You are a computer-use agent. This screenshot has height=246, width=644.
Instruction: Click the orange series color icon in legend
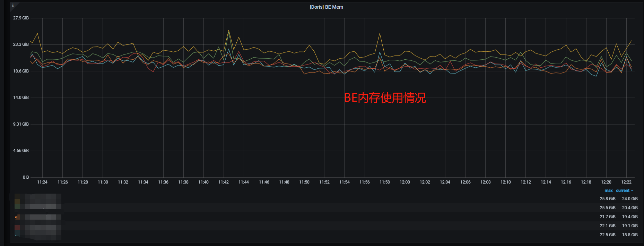(17, 217)
